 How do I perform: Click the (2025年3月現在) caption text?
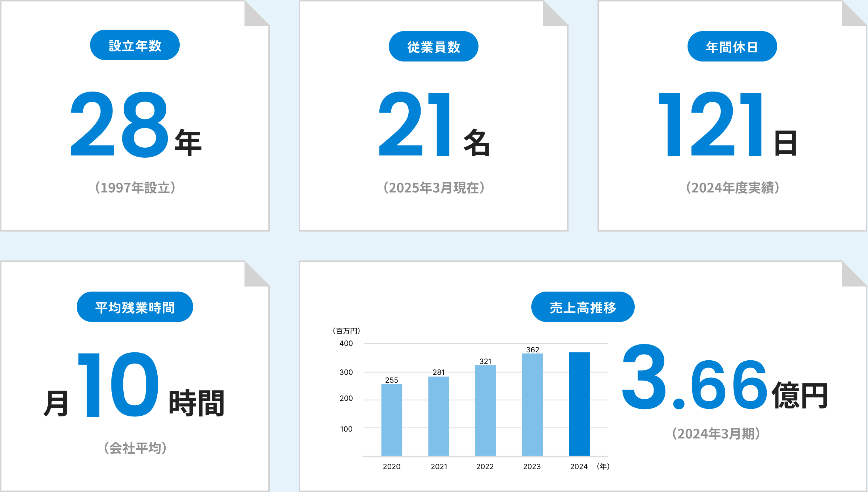(434, 188)
